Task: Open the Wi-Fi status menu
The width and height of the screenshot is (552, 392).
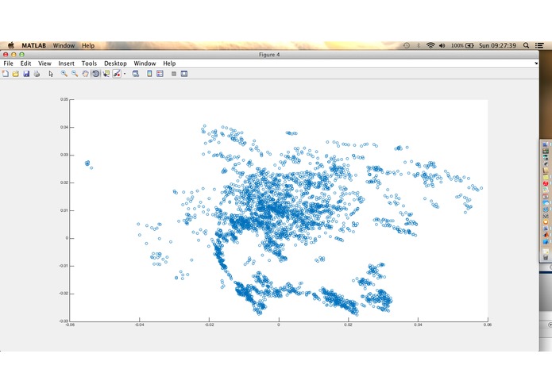Action: click(430, 45)
